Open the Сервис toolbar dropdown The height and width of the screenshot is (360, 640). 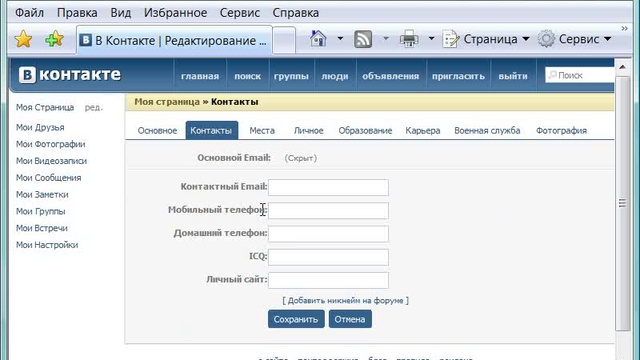607,39
